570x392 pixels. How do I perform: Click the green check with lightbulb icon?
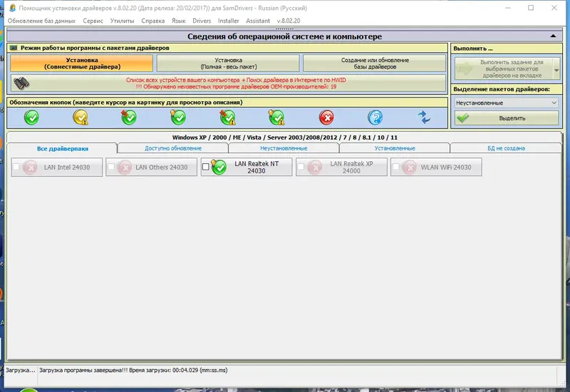pos(177,117)
